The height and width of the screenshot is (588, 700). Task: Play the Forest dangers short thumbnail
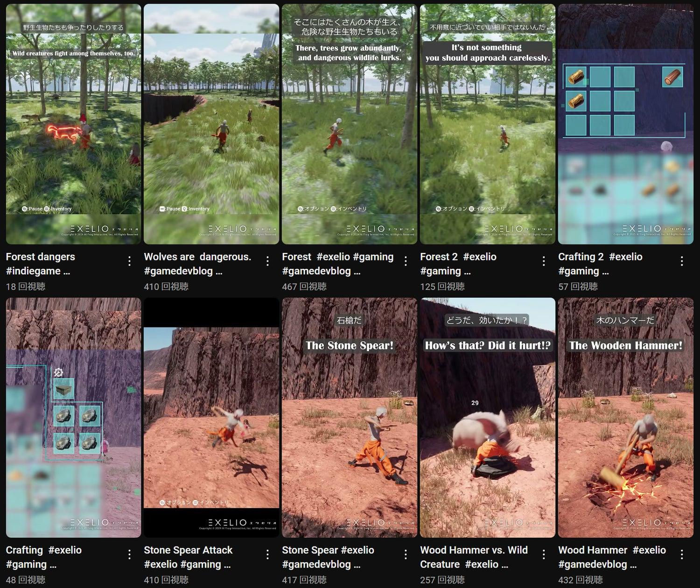click(73, 124)
